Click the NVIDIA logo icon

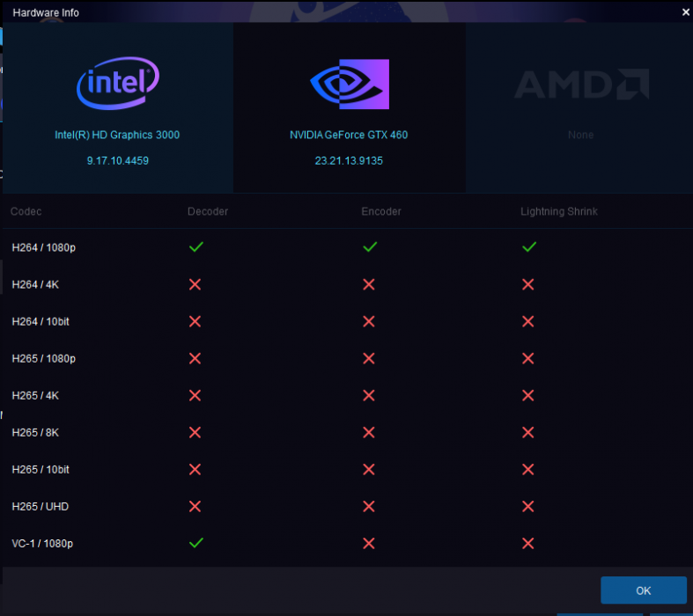pyautogui.click(x=349, y=84)
